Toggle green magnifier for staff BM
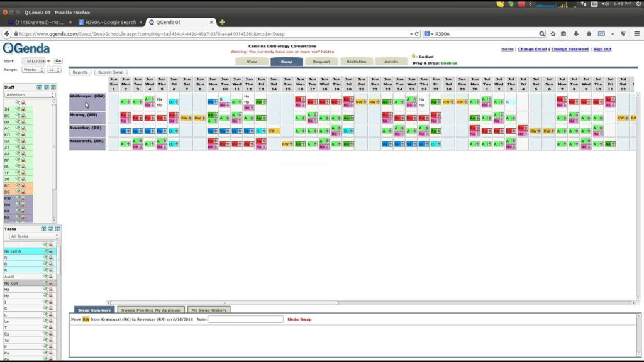This screenshot has width=644, height=362. [18, 205]
